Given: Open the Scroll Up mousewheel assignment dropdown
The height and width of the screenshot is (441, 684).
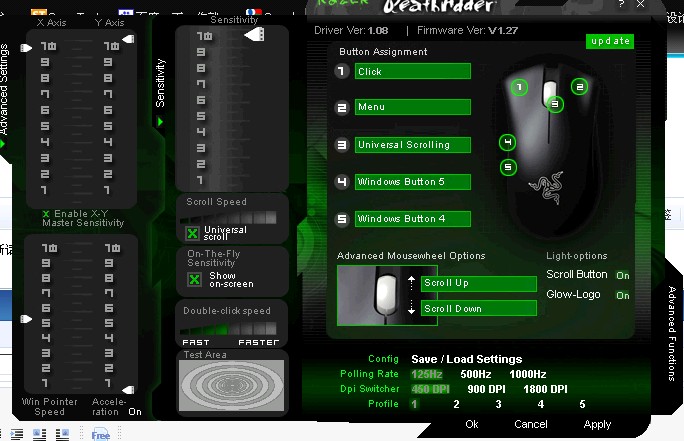Looking at the screenshot, I should (478, 283).
